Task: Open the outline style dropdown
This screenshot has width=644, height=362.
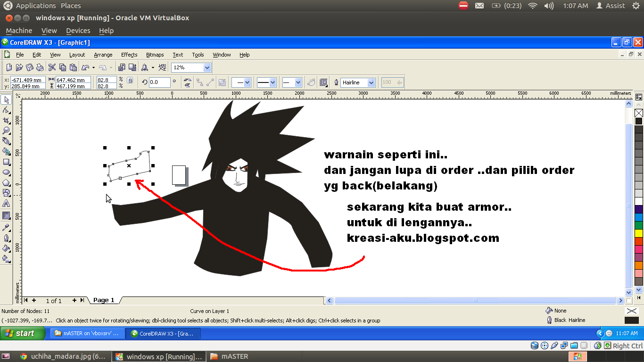Action: [x=273, y=82]
